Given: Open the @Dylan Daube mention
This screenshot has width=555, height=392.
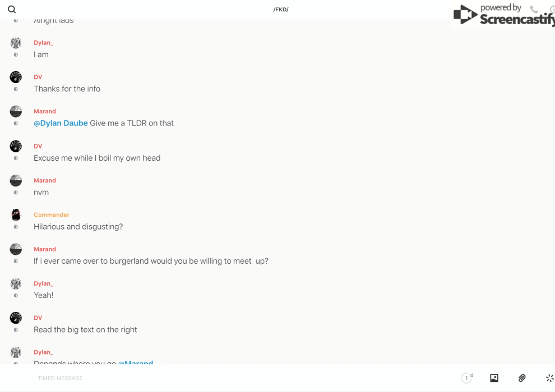Looking at the screenshot, I should tap(61, 123).
